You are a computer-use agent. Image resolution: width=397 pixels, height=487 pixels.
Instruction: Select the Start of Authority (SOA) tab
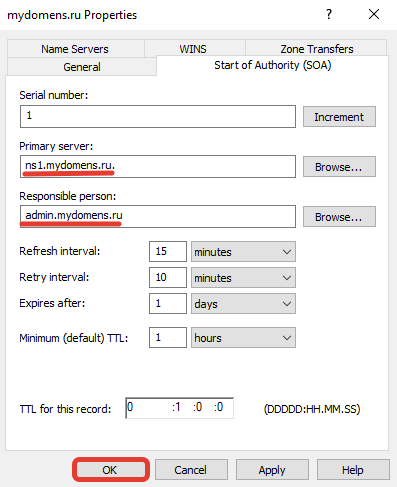[272, 65]
